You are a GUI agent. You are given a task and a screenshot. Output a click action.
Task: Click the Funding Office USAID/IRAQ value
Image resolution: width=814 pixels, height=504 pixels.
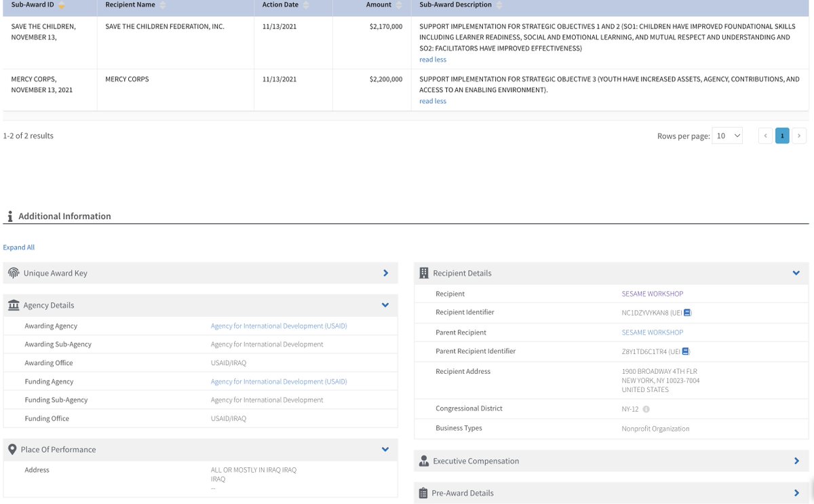229,419
